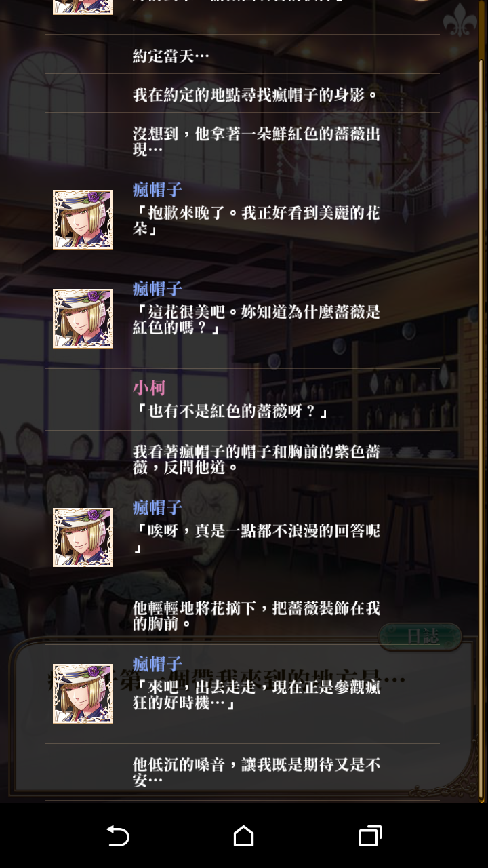Screen dimensions: 488x868
Task: Click the 日誌 log button
Action: click(420, 636)
